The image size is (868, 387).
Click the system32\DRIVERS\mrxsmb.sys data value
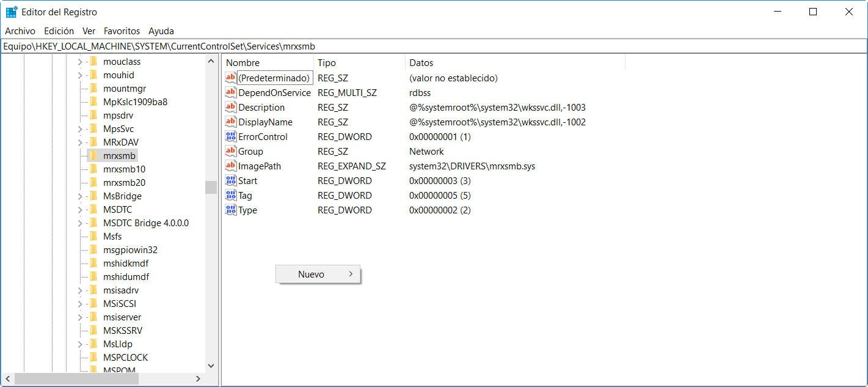click(x=472, y=166)
